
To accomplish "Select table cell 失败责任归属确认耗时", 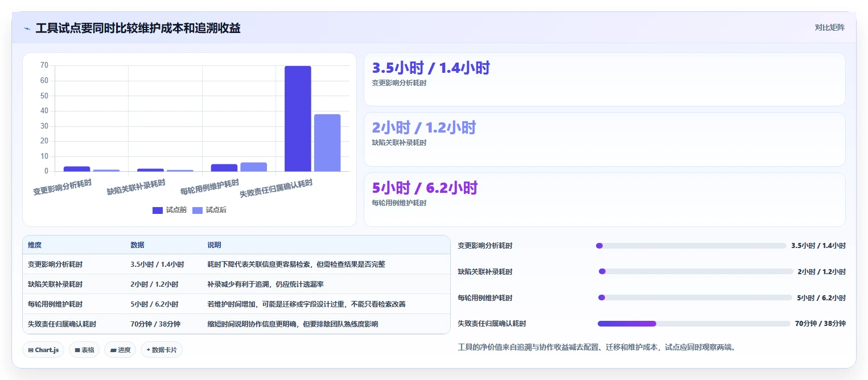I will [62, 324].
